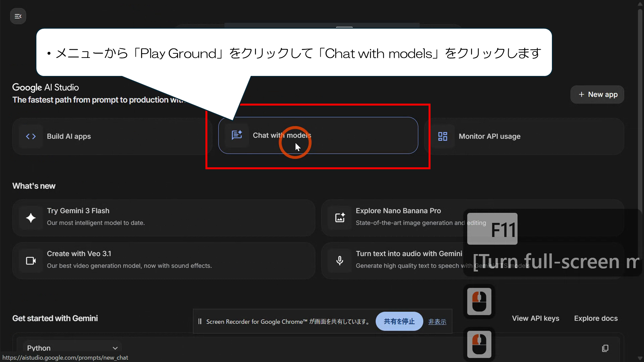
Task: Click the Monitor API usage dashboard icon
Action: [x=443, y=136]
